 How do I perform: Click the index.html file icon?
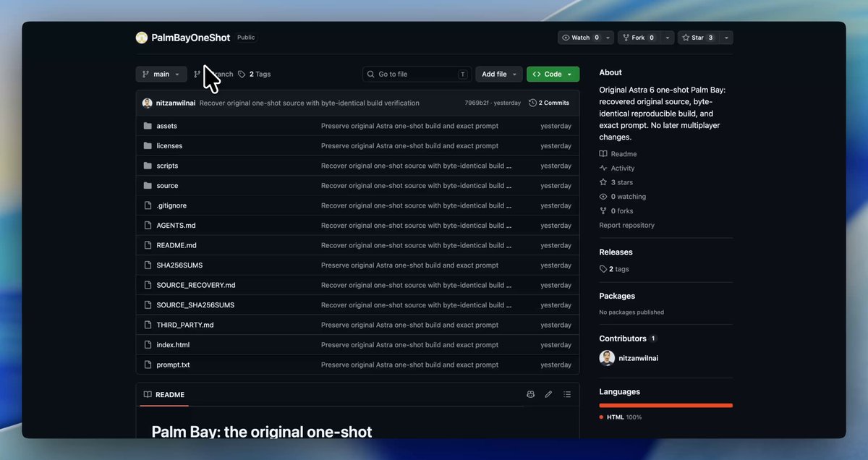pos(148,345)
